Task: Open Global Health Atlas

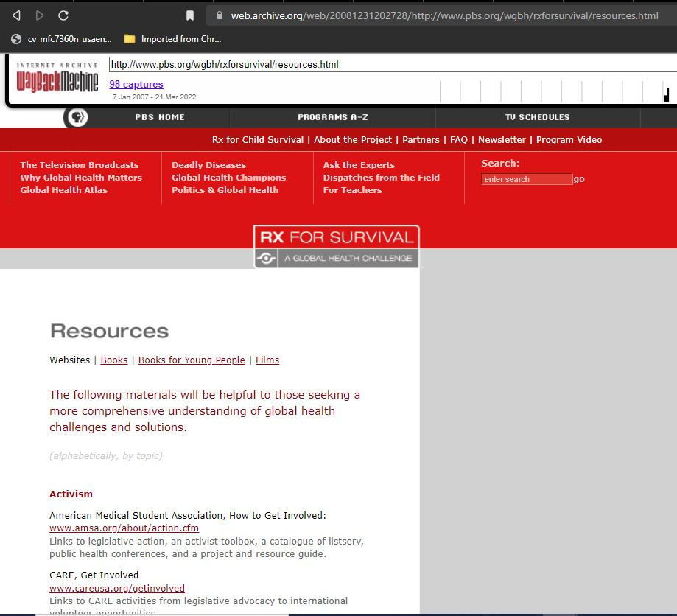Action: 64,190
